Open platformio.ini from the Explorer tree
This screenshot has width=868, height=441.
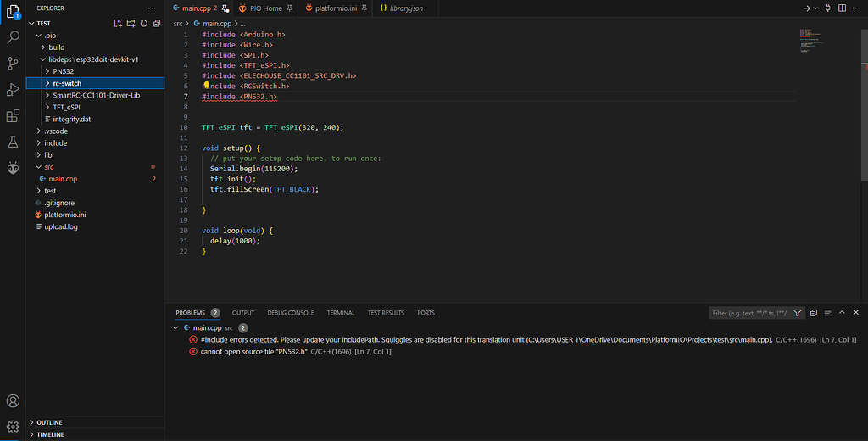click(x=65, y=215)
